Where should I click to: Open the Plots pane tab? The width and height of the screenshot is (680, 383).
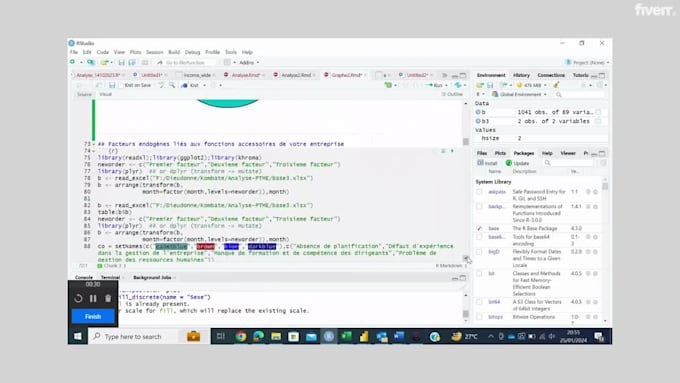pos(500,153)
